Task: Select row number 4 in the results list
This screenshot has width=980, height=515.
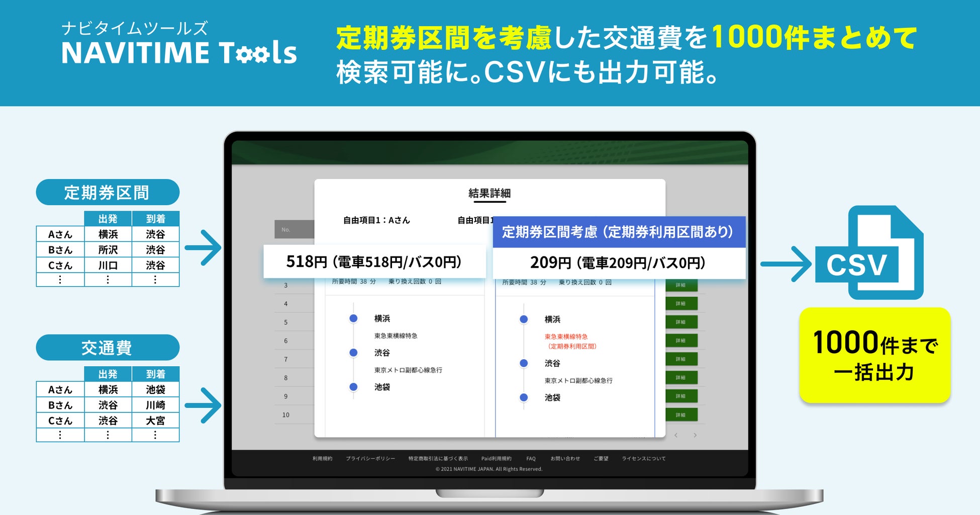Action: [x=286, y=304]
